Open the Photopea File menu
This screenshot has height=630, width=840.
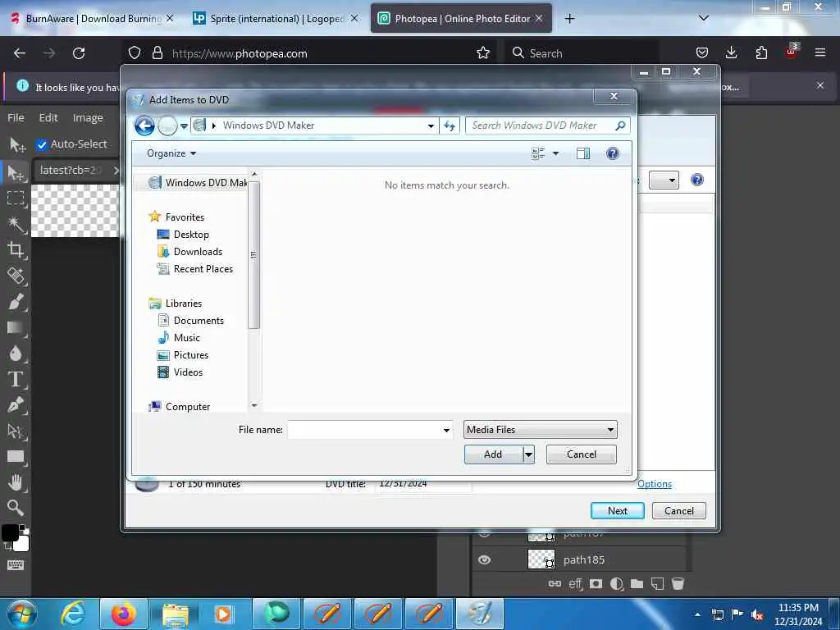16,118
